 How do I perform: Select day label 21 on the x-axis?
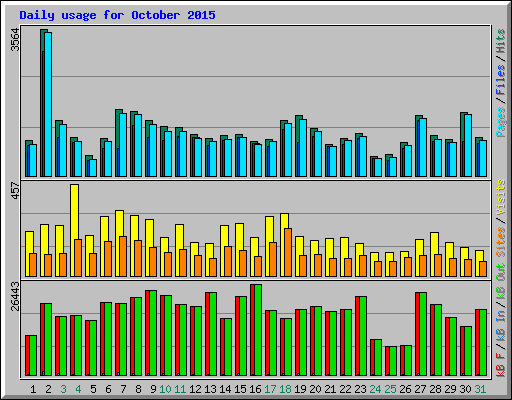coord(330,389)
